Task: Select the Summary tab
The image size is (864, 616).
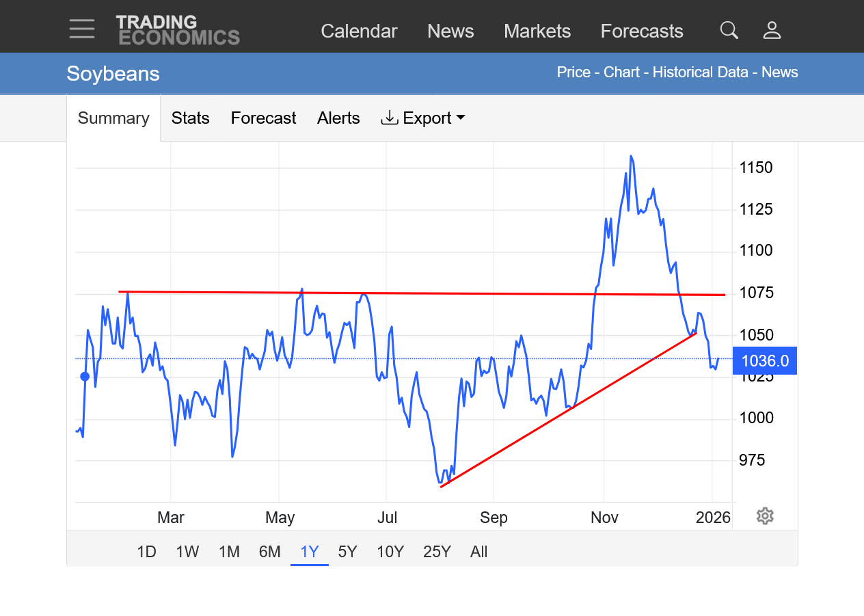Action: click(113, 118)
